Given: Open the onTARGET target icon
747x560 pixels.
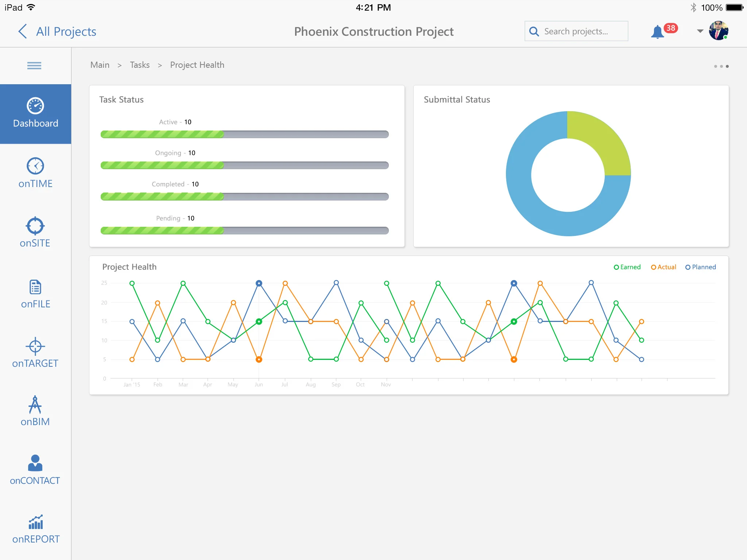Looking at the screenshot, I should [x=35, y=346].
